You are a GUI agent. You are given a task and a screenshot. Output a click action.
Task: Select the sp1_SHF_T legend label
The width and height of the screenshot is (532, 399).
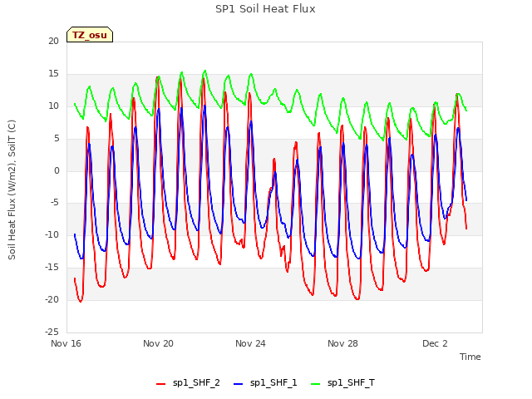pyautogui.click(x=351, y=383)
